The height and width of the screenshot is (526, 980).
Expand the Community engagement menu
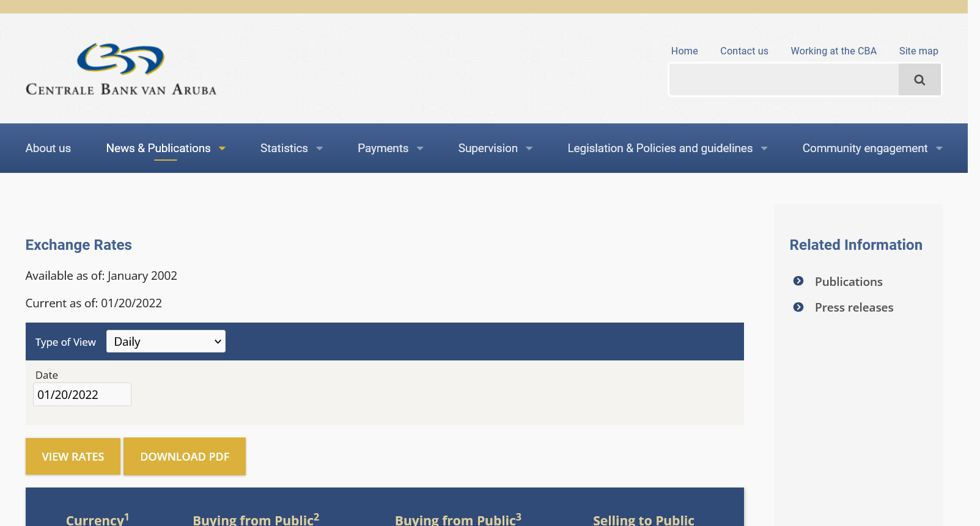(x=871, y=148)
